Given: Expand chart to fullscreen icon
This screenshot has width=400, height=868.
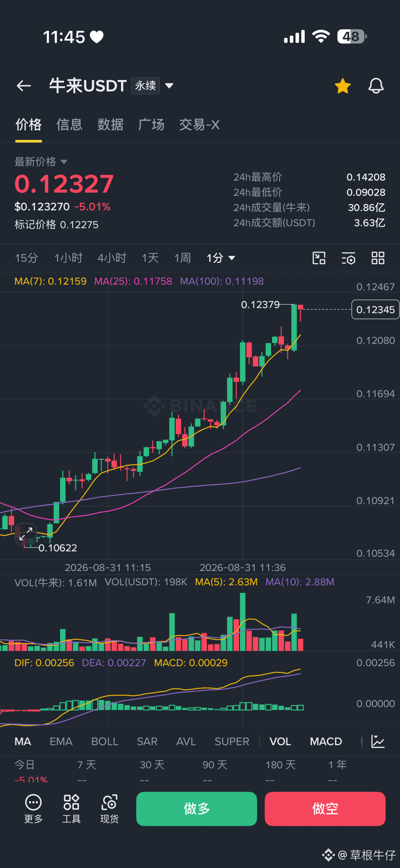Looking at the screenshot, I should coord(26,533).
